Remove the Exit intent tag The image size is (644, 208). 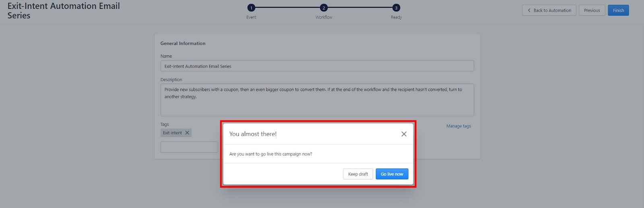[187, 133]
